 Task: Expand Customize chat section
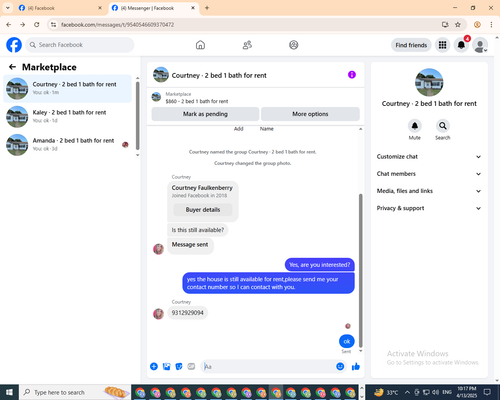[429, 157]
